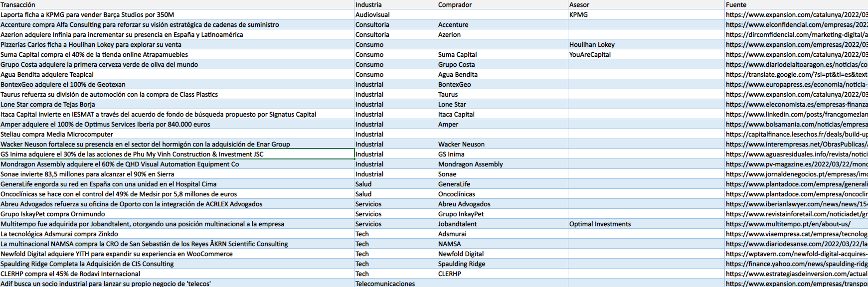Click cell 'Laporta ficha a KPMG para vender Barça Studios'
868x287 pixels.
177,14
